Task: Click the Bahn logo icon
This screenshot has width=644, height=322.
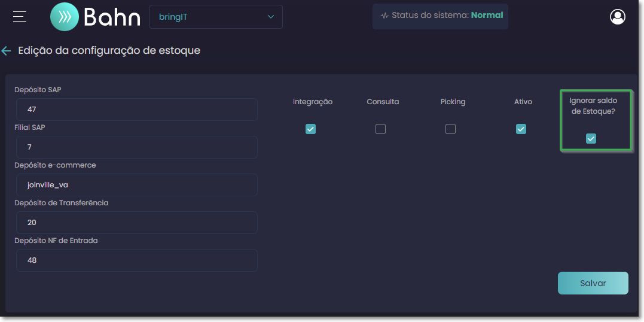Action: (65, 17)
